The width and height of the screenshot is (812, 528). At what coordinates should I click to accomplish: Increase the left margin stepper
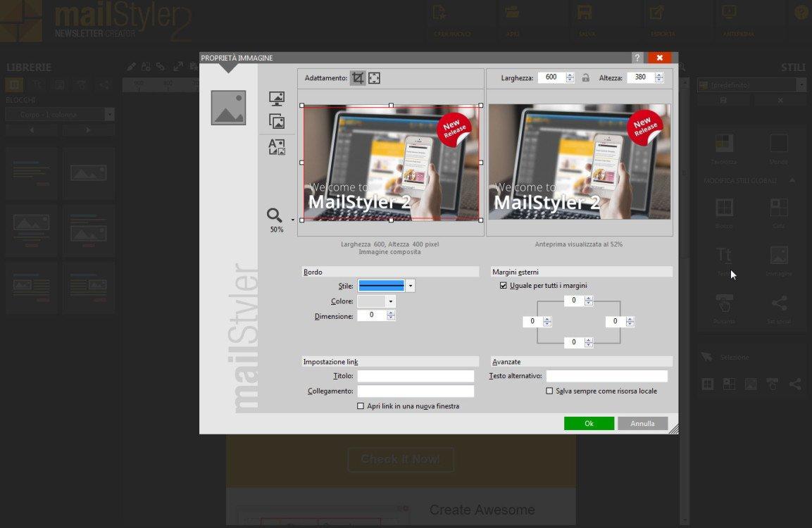[547, 319]
